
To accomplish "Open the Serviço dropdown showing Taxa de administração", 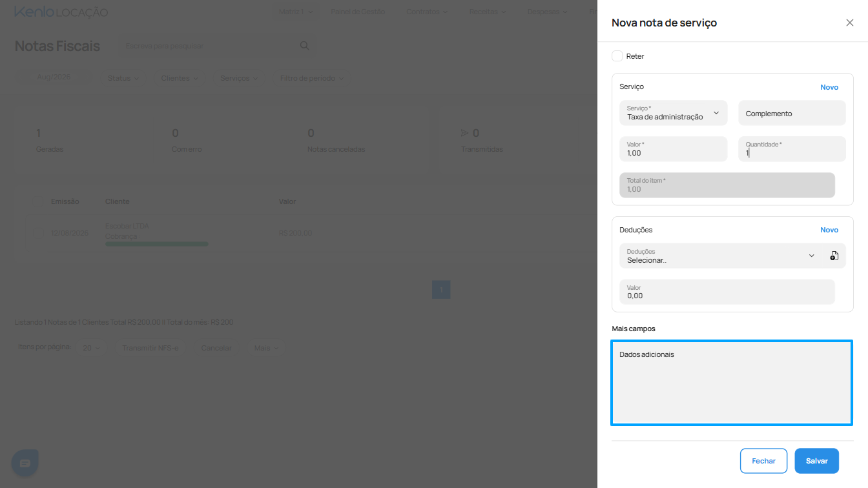I will 673,113.
